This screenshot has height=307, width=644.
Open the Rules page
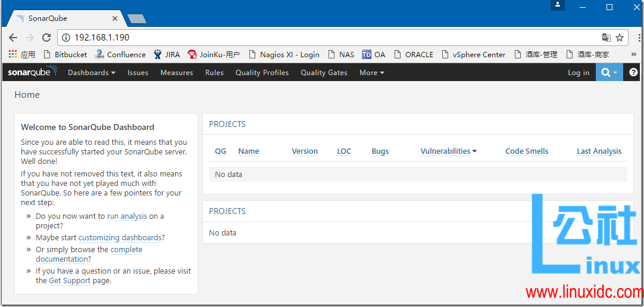(x=214, y=73)
